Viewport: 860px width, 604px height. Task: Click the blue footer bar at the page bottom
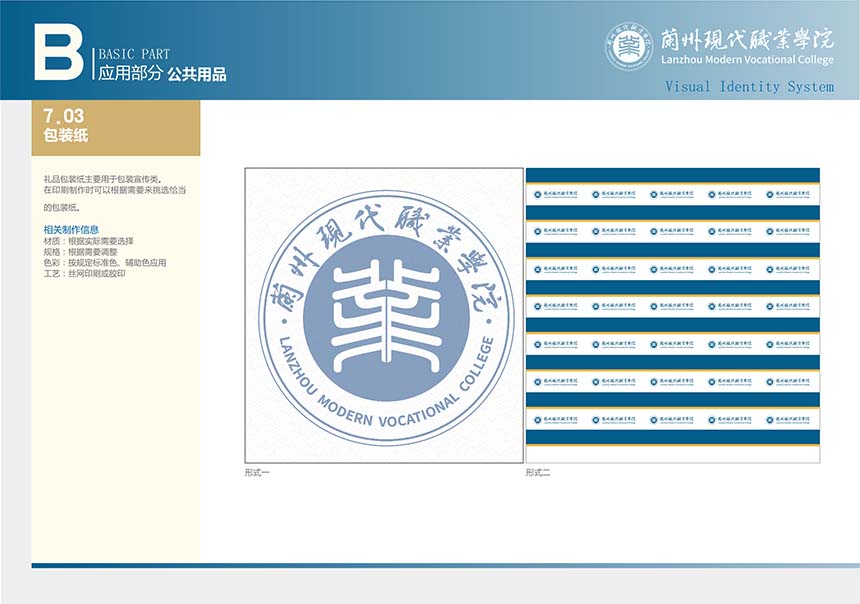[445, 565]
